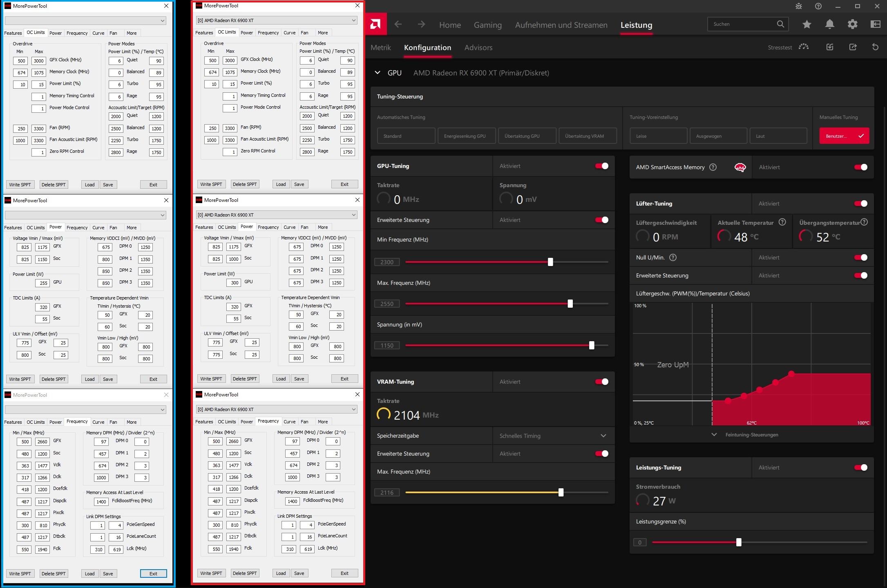The width and height of the screenshot is (887, 588).
Task: Select the Leise tuning preset
Action: (658, 136)
